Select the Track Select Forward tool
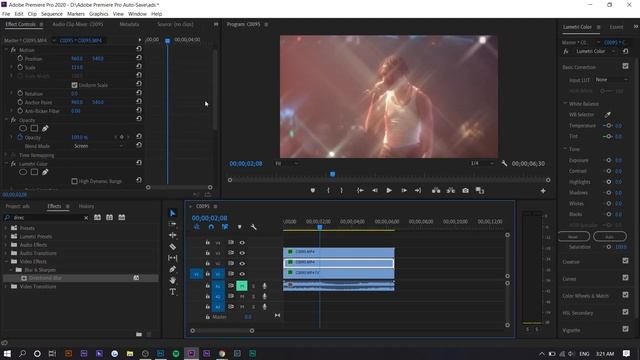Screen dimensions: 640x360 pyautogui.click(x=172, y=224)
